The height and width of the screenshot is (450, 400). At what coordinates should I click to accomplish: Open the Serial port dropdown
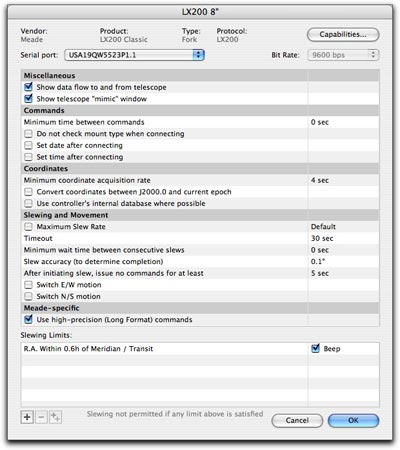pyautogui.click(x=134, y=55)
